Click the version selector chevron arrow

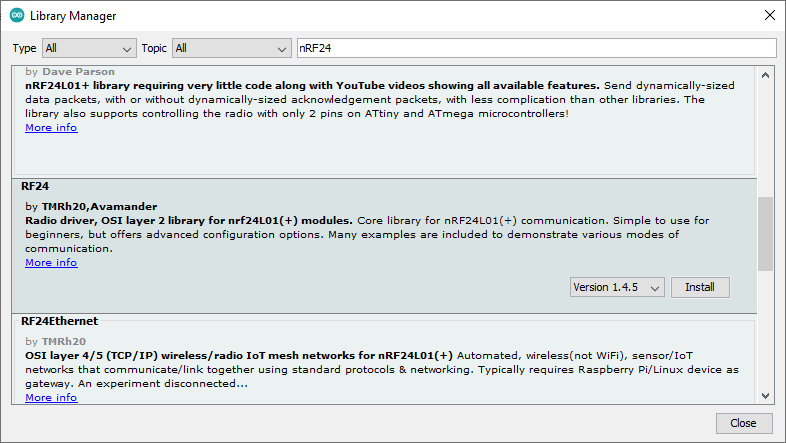(x=655, y=288)
